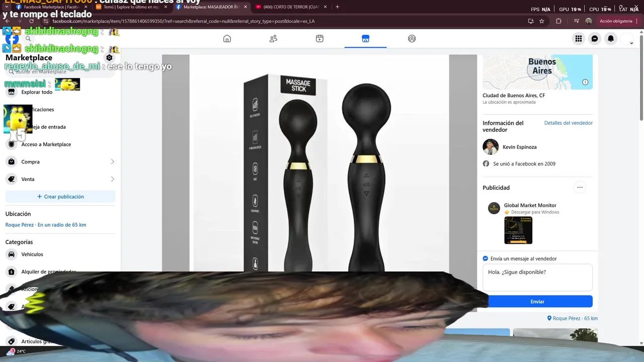Click the Global Market Monitor ad title
Viewport: 644px width, 362px height.
pos(530,205)
